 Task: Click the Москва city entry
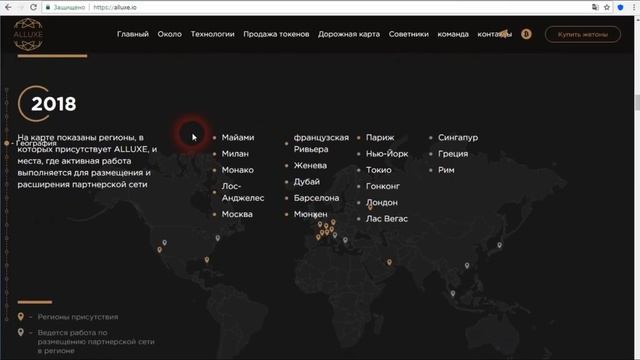pyautogui.click(x=237, y=214)
